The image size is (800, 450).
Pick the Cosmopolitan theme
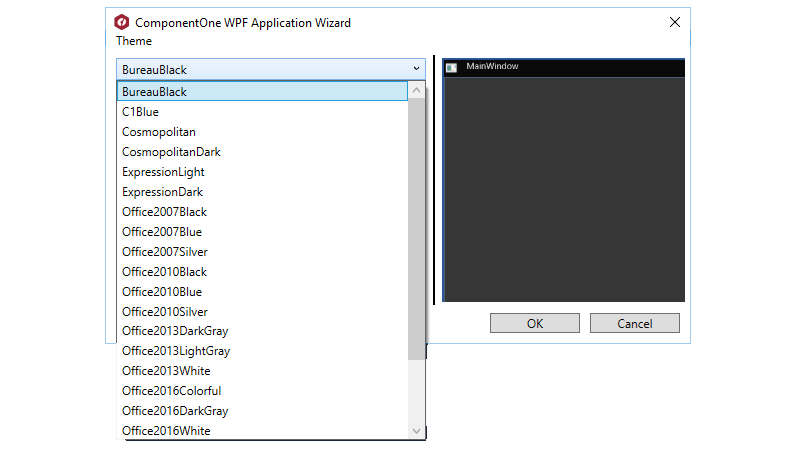[x=262, y=132]
